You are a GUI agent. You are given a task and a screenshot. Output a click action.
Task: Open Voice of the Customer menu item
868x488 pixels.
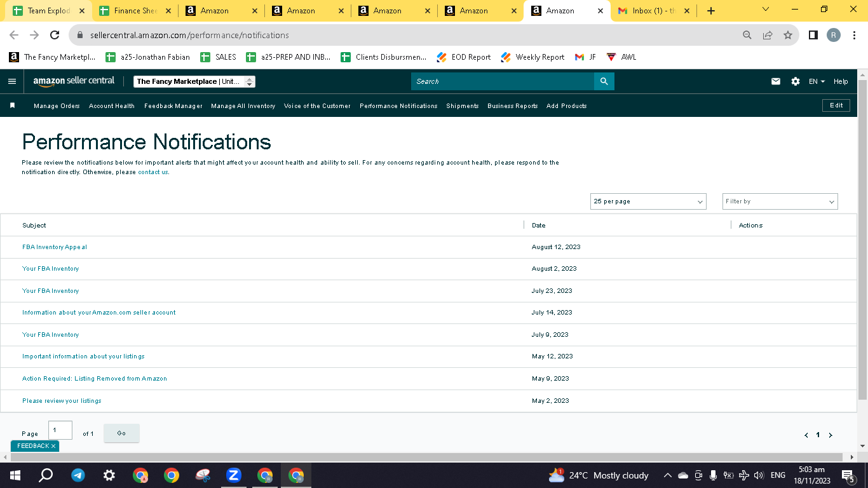coord(317,106)
